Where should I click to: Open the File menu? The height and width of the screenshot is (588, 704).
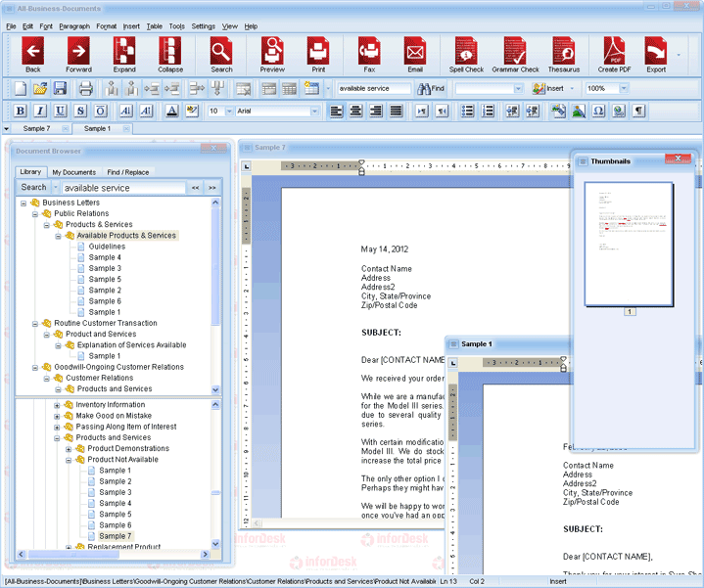click(x=11, y=26)
